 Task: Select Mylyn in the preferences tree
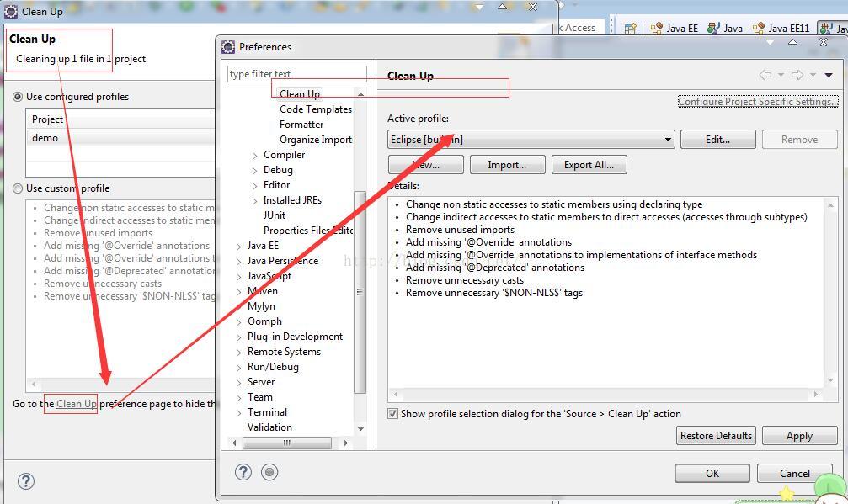coord(261,305)
